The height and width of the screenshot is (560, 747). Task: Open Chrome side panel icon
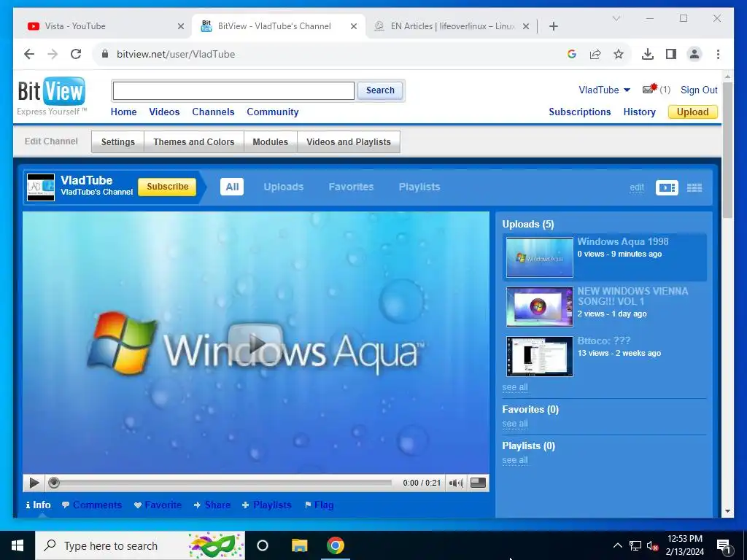[x=671, y=54]
